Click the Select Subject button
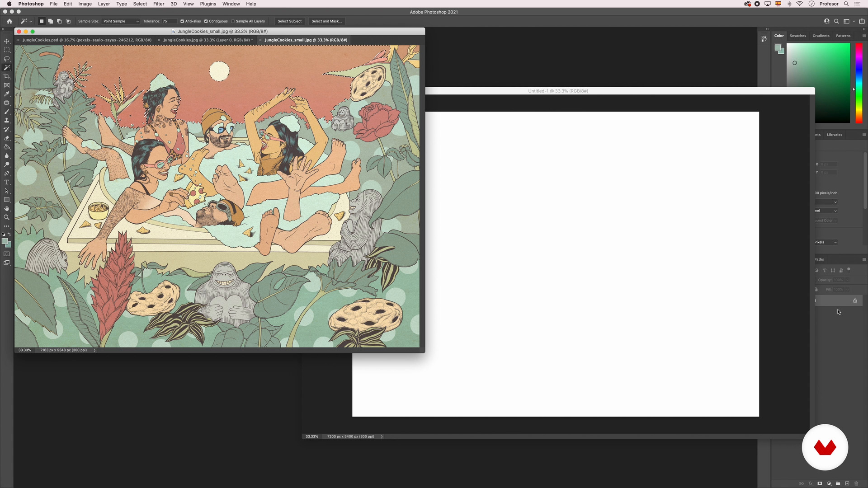The image size is (868, 488). pos(289,21)
